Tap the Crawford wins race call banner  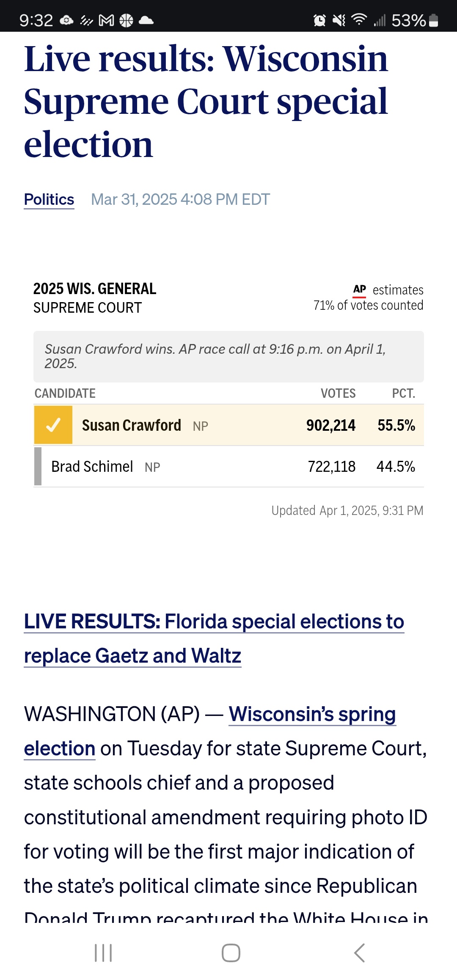228,356
